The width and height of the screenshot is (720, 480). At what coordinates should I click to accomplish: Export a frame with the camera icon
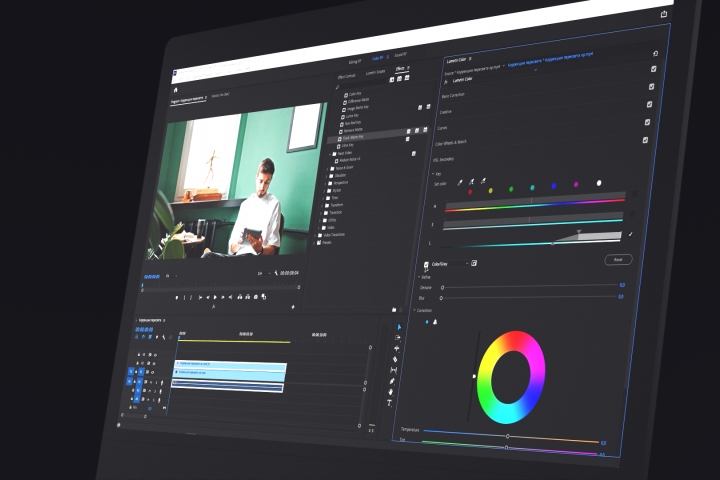256,297
